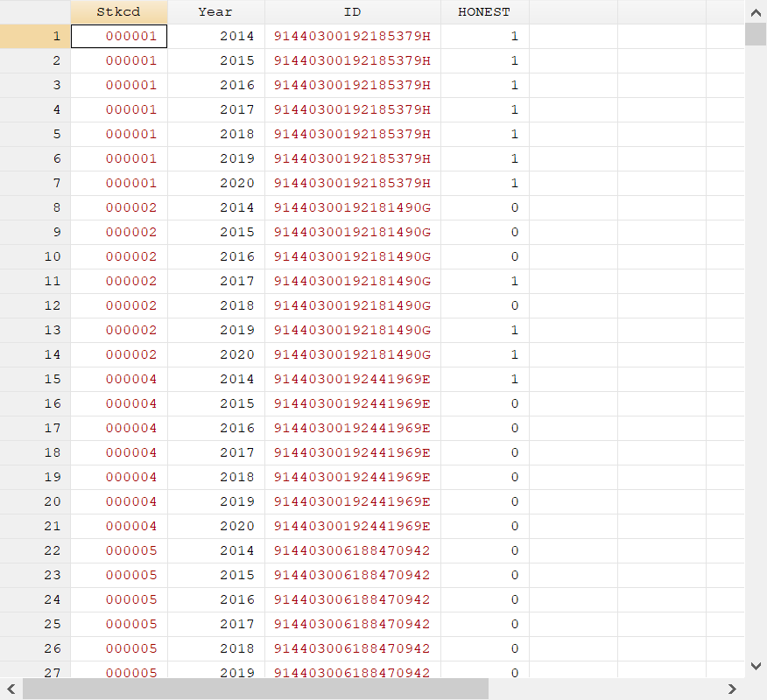
Task: Click Year 2016 in row 17
Action: 216,428
